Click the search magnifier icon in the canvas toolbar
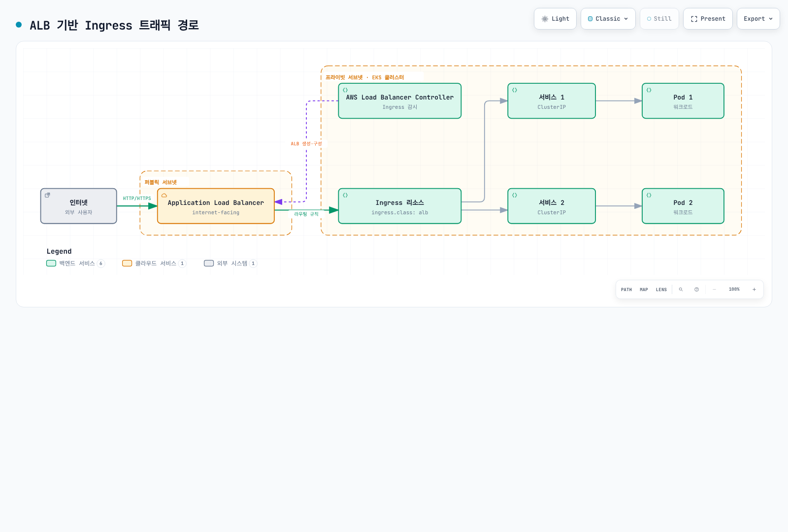Viewport: 788px width, 532px height. tap(681, 290)
